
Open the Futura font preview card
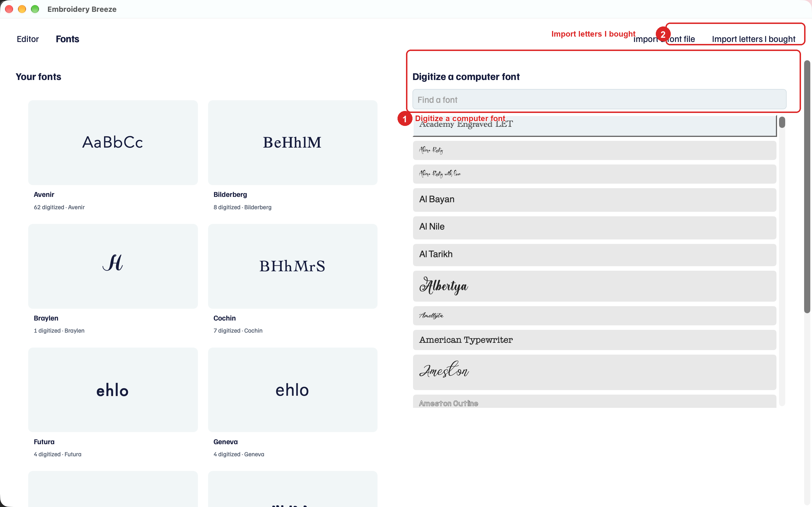[x=113, y=390]
